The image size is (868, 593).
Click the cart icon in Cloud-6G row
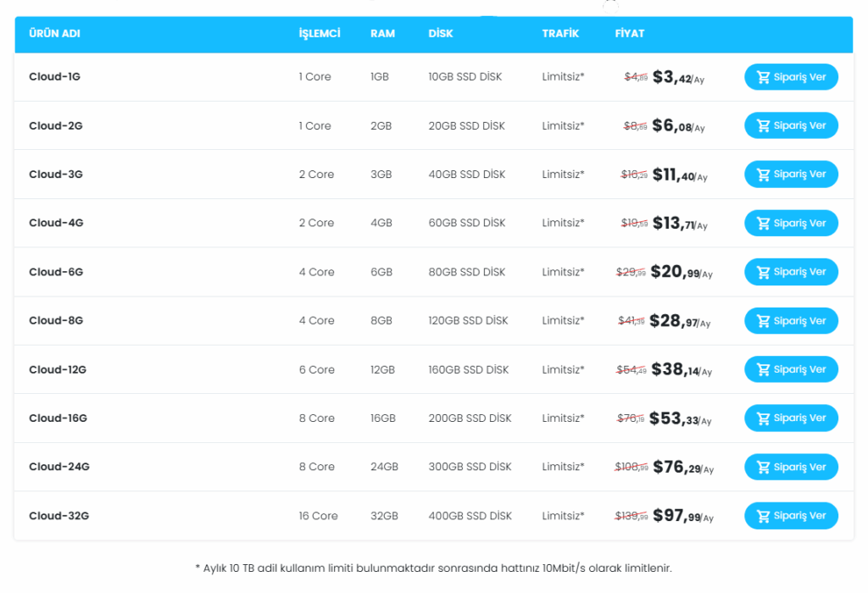763,272
